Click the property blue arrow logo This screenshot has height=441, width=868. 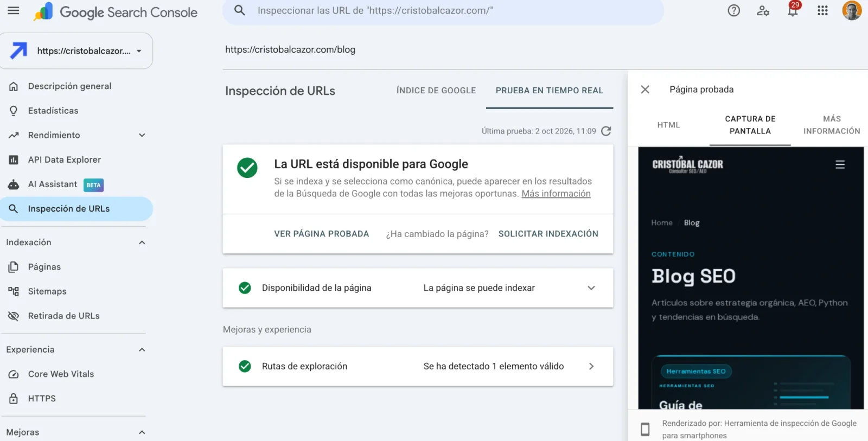pyautogui.click(x=18, y=50)
